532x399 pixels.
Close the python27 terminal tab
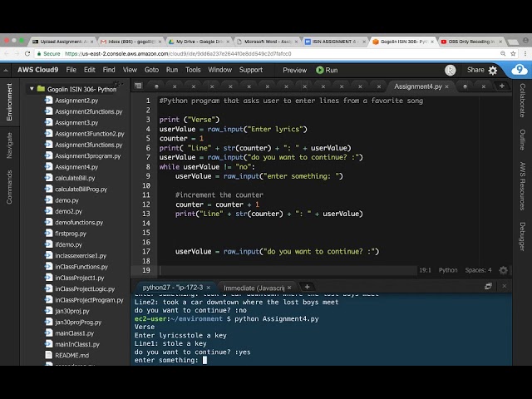click(209, 288)
